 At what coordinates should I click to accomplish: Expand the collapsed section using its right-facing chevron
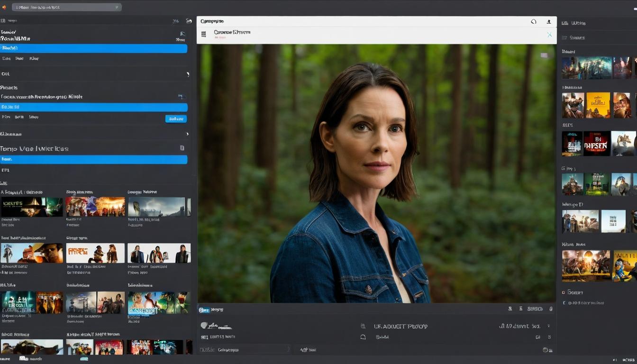(x=187, y=74)
